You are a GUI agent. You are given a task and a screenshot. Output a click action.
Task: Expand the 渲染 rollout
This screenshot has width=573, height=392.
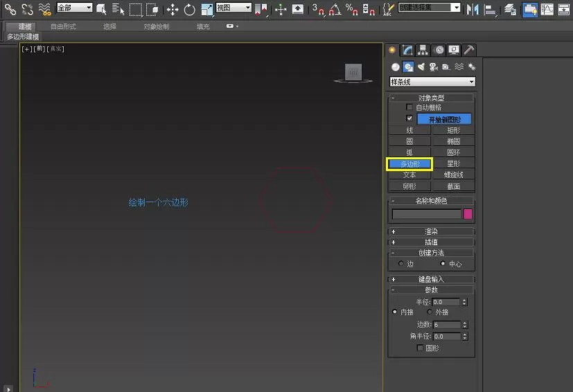[431, 231]
